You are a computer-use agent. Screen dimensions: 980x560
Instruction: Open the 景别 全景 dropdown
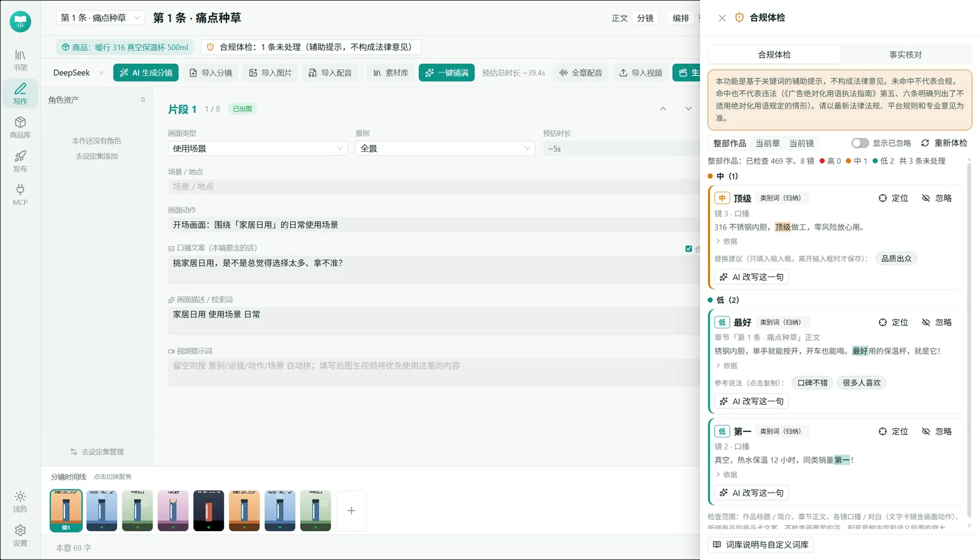point(445,148)
